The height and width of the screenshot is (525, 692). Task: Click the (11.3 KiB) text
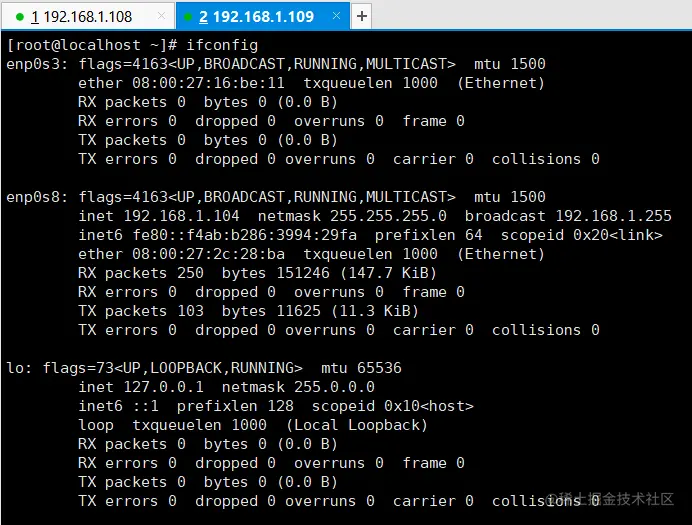click(x=375, y=311)
